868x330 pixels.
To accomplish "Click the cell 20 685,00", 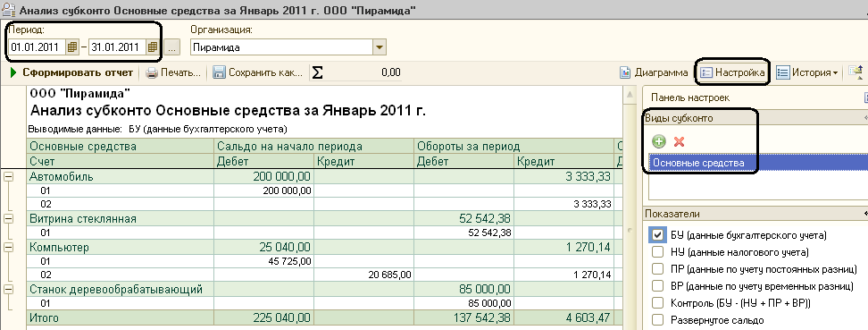I will tap(363, 275).
